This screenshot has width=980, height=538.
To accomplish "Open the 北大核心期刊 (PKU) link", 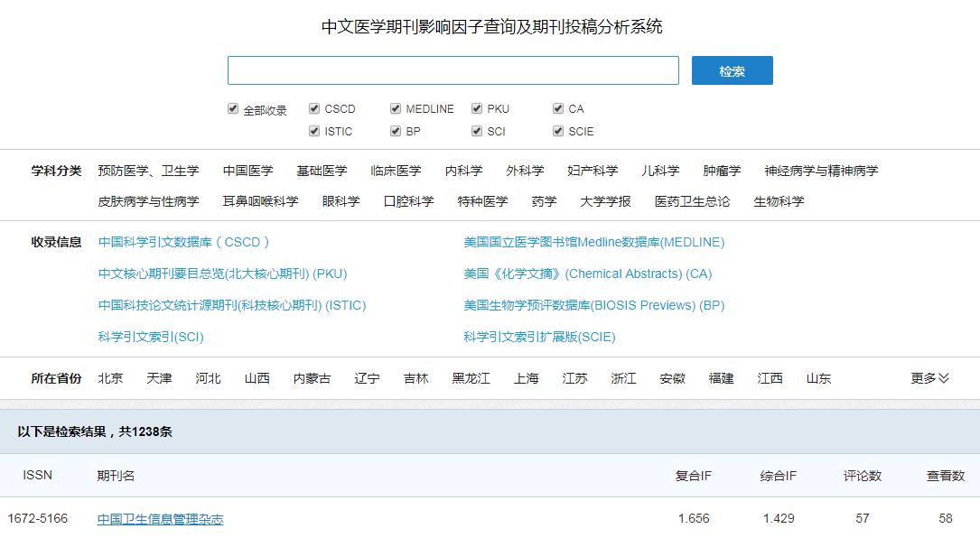I will click(x=222, y=274).
